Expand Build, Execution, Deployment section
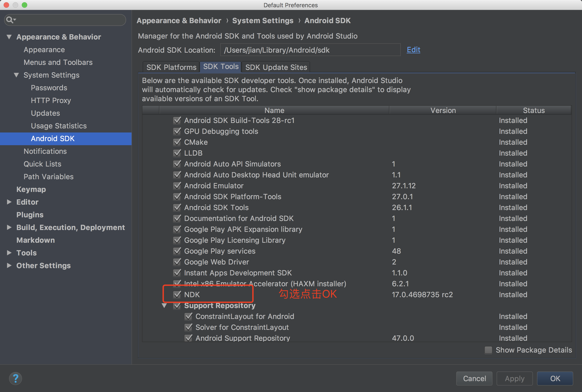 (x=9, y=227)
